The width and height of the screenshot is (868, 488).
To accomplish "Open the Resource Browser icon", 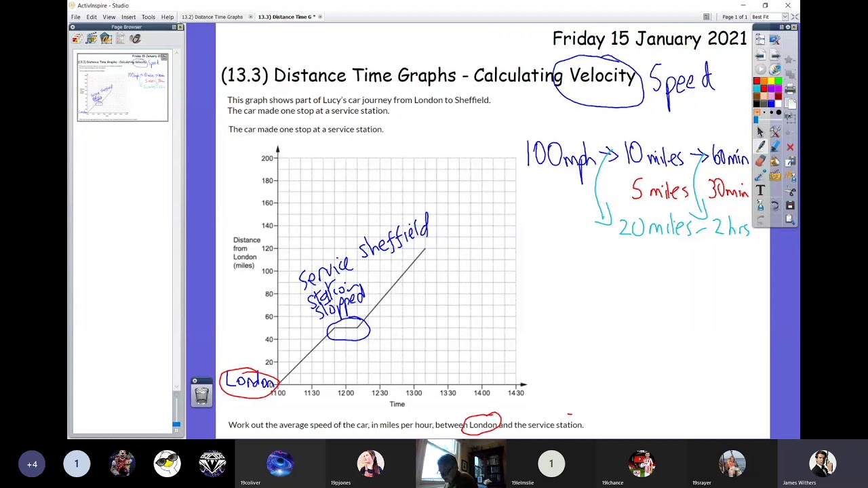I will [91, 39].
